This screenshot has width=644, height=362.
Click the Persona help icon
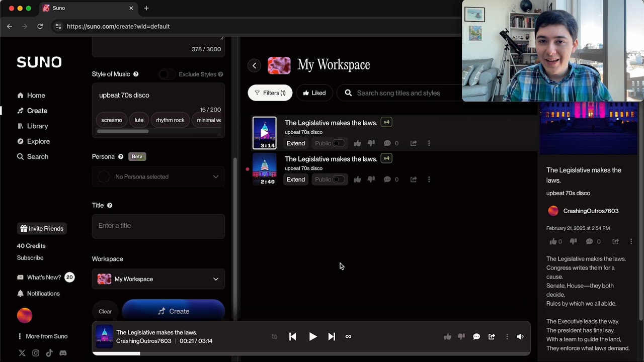[x=121, y=156]
